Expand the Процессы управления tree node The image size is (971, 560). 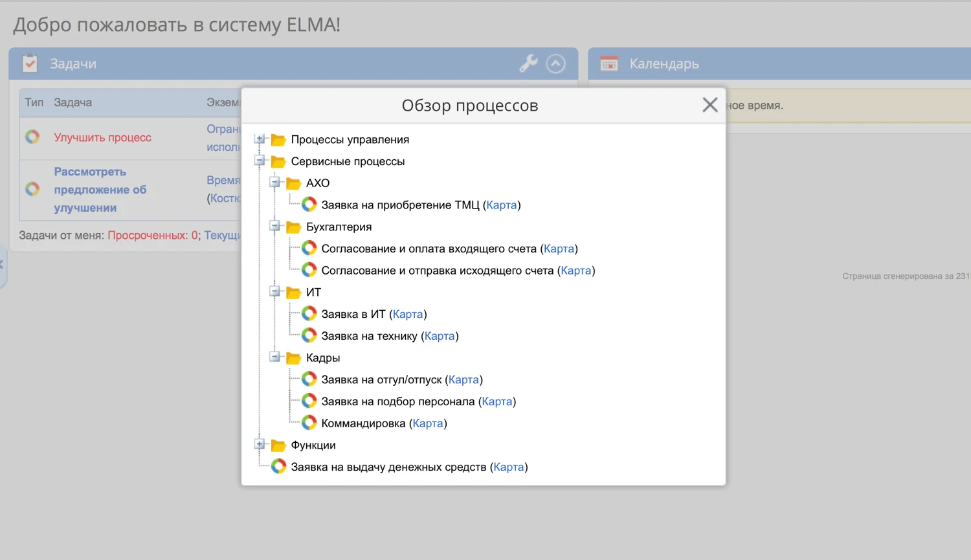[x=260, y=139]
